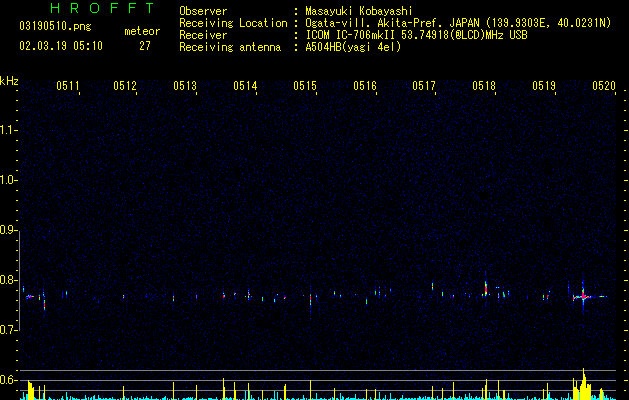The width and height of the screenshot is (629, 400).
Task: Click the 0.7 kHz axis label
Action: [x=9, y=330]
